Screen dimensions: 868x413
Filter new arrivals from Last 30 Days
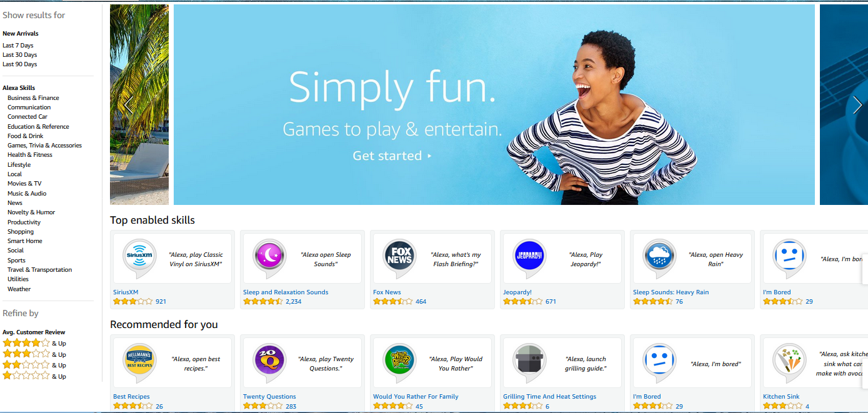coord(20,55)
